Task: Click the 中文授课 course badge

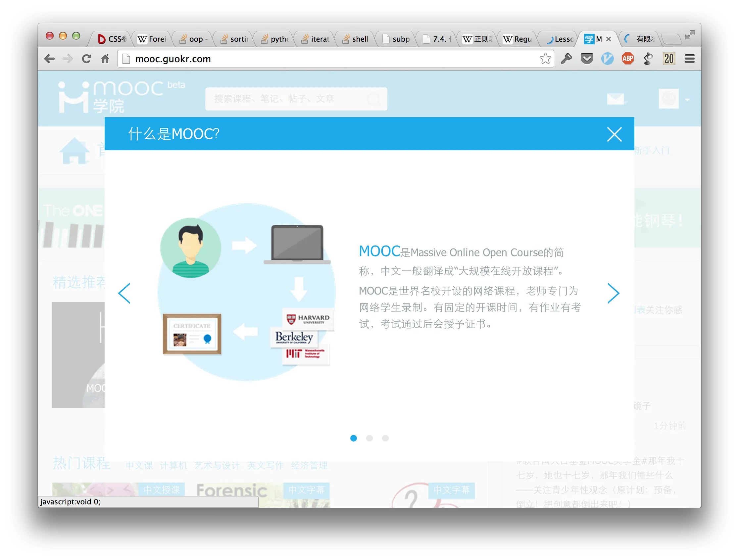Action: 162,490
